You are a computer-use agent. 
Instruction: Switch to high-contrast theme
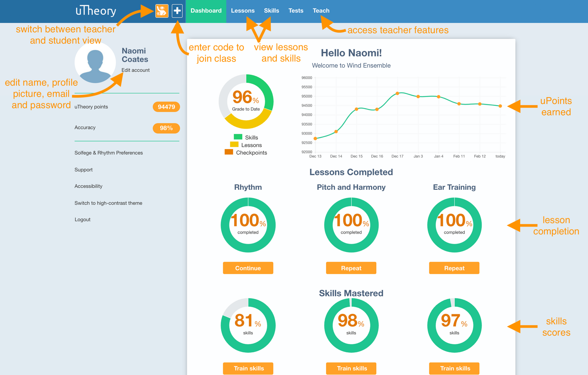[x=108, y=203]
